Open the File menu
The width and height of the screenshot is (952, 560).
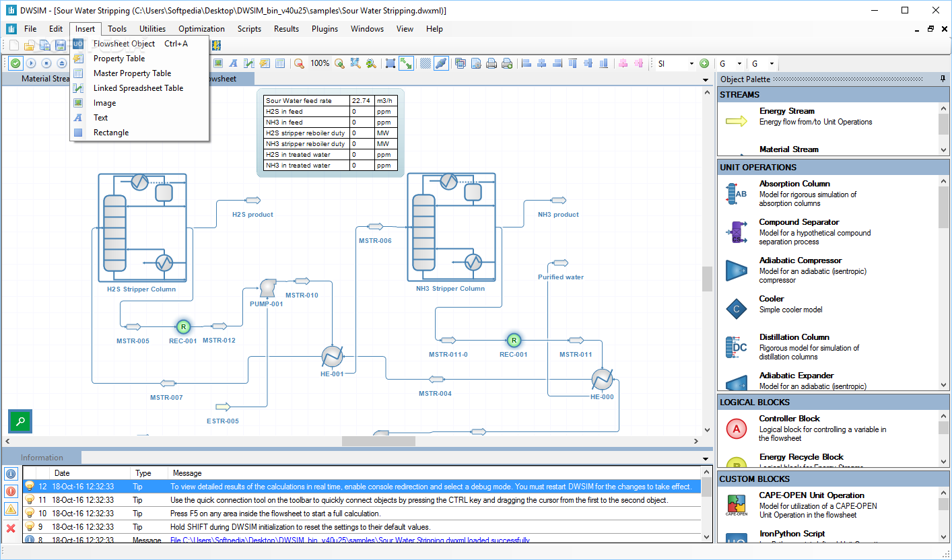pos(30,29)
